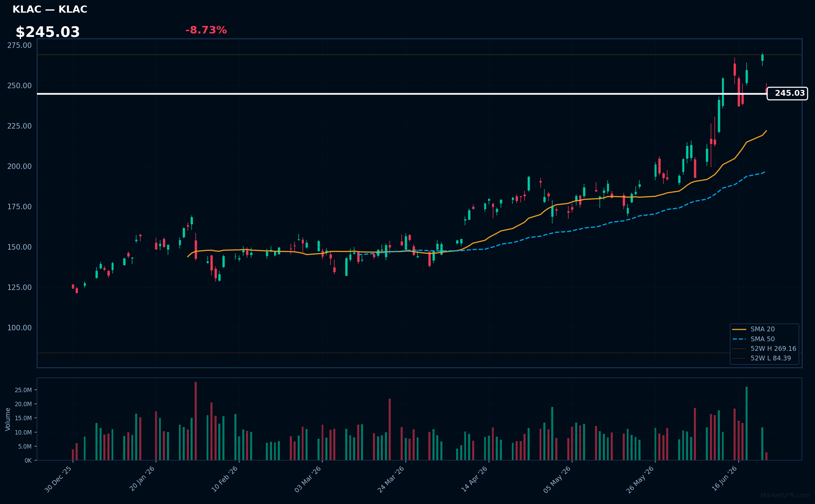Select the "175.00" price axis label
The image size is (815, 504).
coord(20,207)
